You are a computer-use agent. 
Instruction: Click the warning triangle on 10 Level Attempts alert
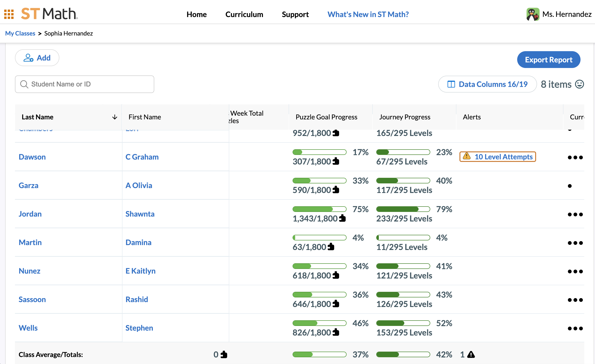pyautogui.click(x=466, y=156)
